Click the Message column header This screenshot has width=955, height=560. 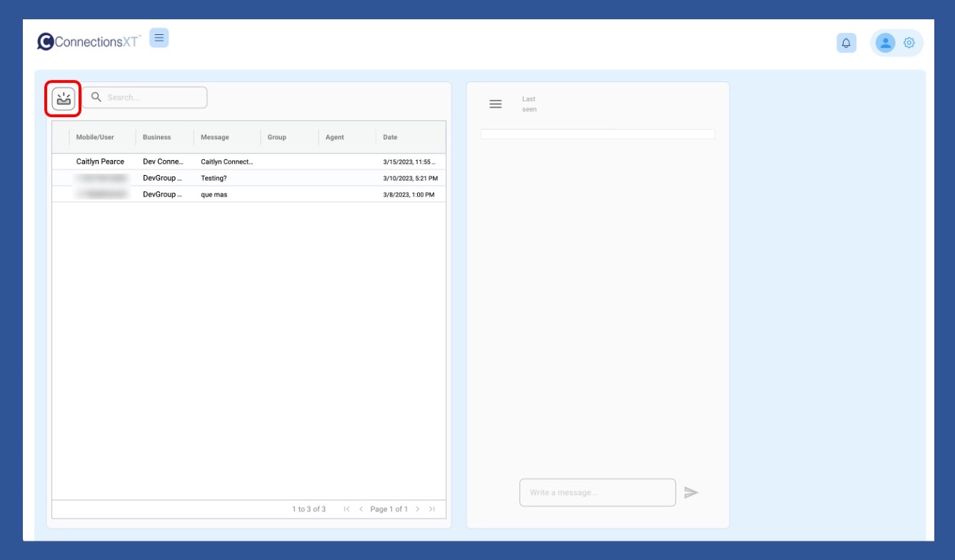click(215, 137)
